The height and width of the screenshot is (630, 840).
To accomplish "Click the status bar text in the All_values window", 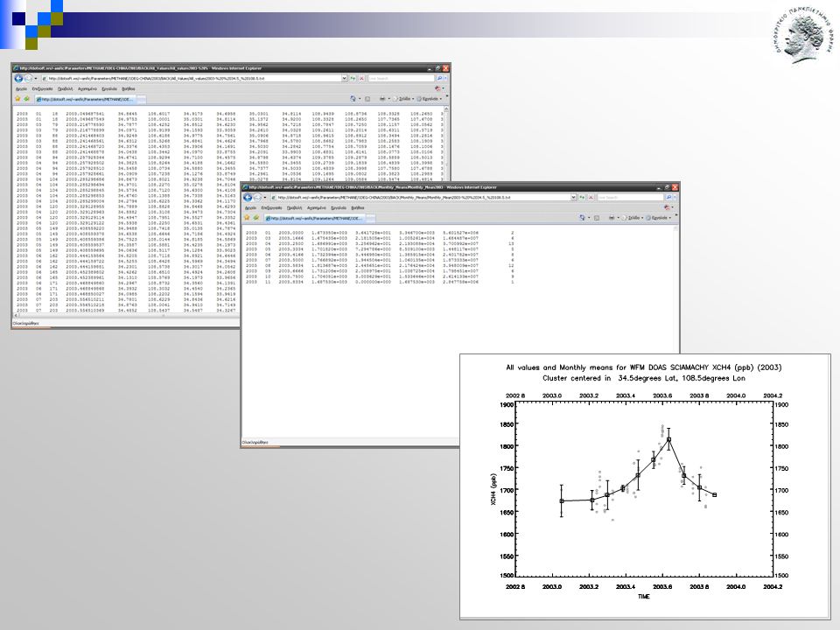I will [25, 323].
